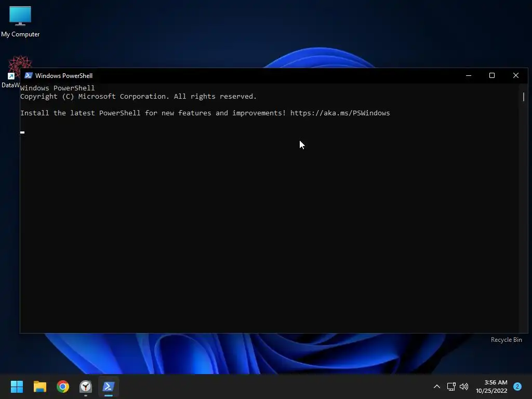This screenshot has height=399, width=532.
Task: Maximize the Windows PowerShell window
Action: point(492,75)
